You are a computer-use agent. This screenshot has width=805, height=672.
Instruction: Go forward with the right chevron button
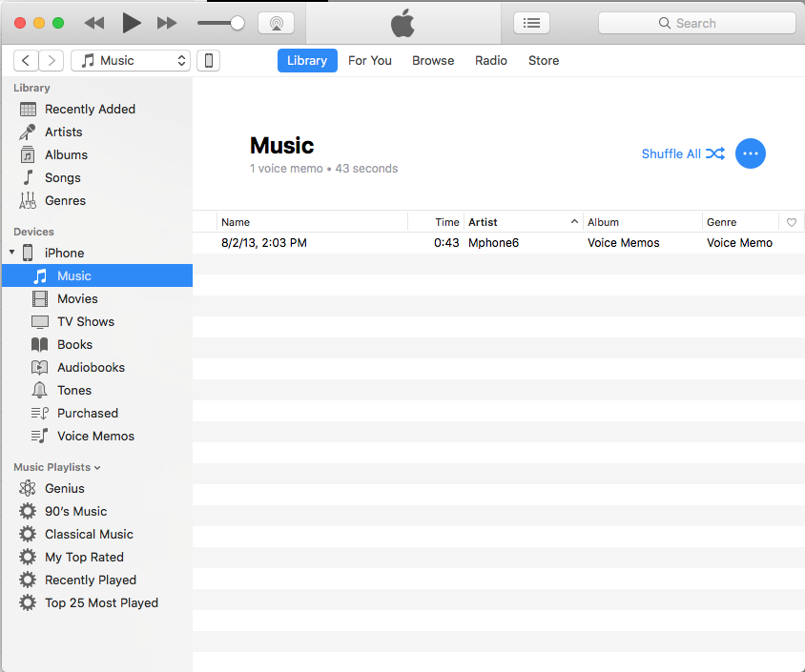point(52,61)
